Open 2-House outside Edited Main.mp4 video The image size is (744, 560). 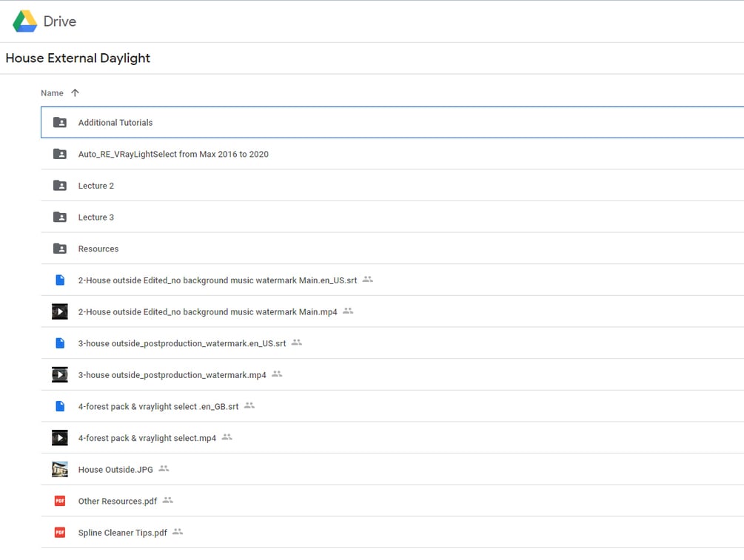click(x=207, y=312)
